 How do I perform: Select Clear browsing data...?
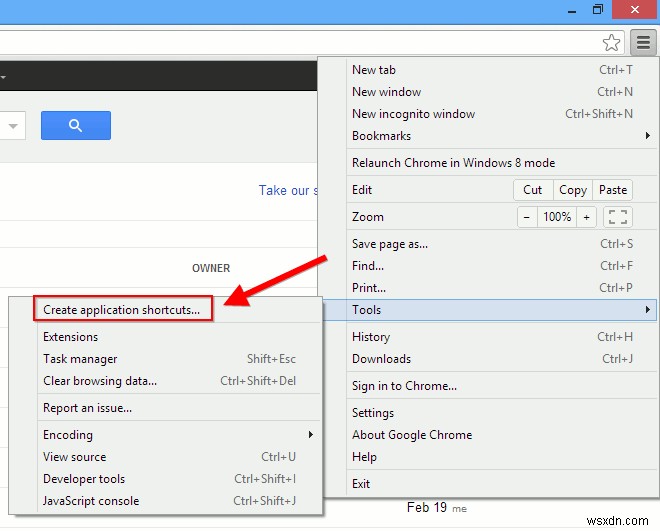179,381
